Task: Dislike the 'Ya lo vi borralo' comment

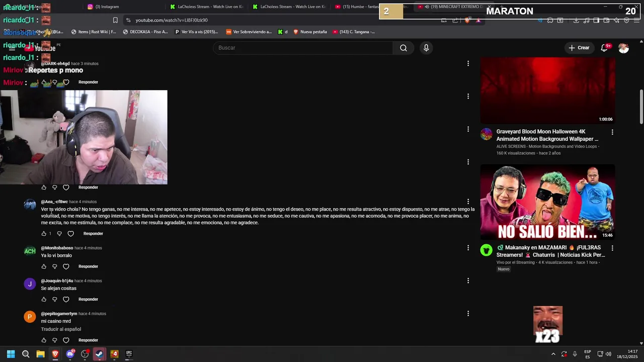Action: click(x=55, y=266)
